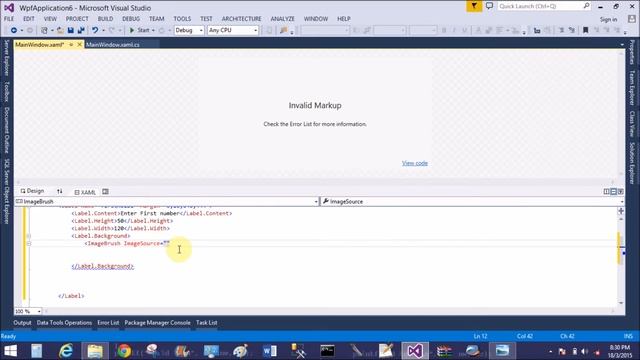640x360 pixels.
Task: Open the Data Tools Operations tab
Action: [64, 322]
